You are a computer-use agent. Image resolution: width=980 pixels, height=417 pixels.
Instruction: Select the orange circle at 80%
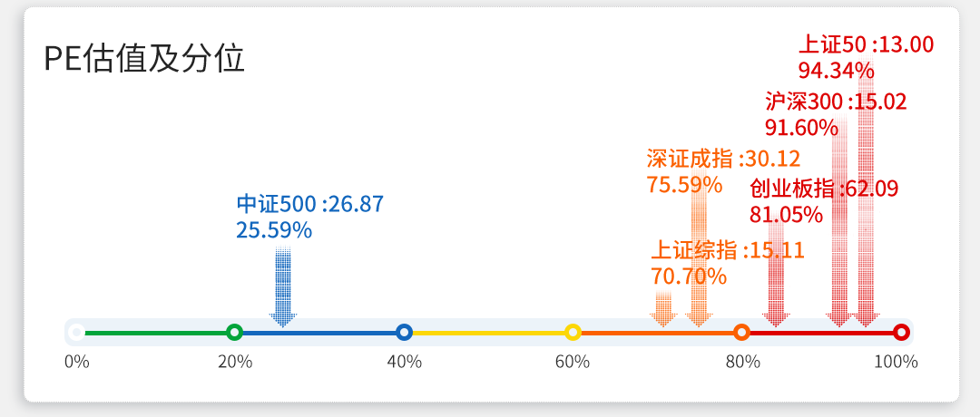click(742, 332)
